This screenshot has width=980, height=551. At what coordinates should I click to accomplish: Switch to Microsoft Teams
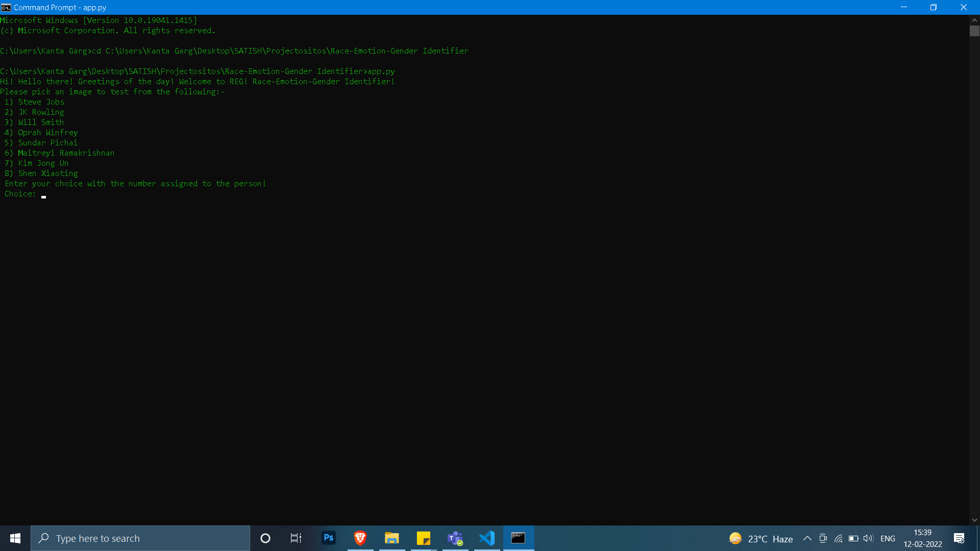point(455,538)
